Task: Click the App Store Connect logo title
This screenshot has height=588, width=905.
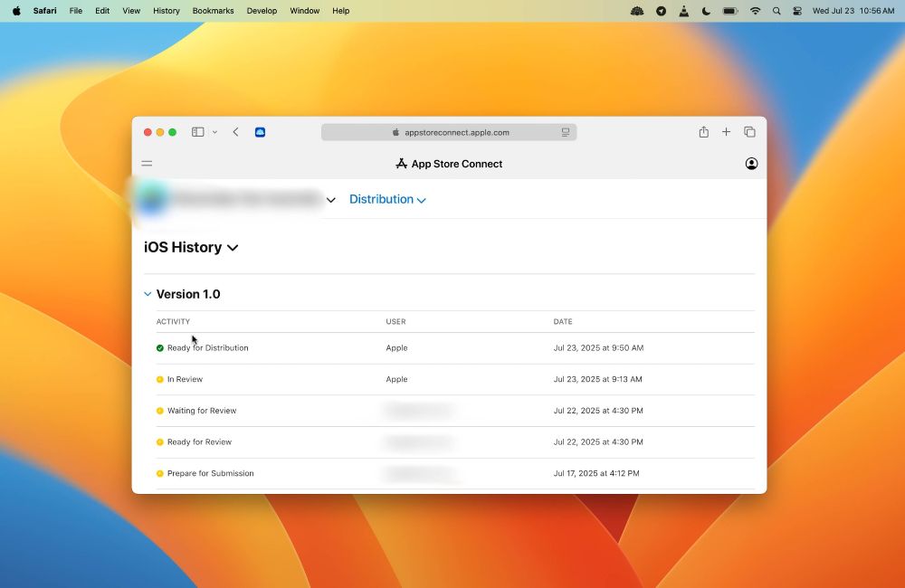Action: click(449, 164)
